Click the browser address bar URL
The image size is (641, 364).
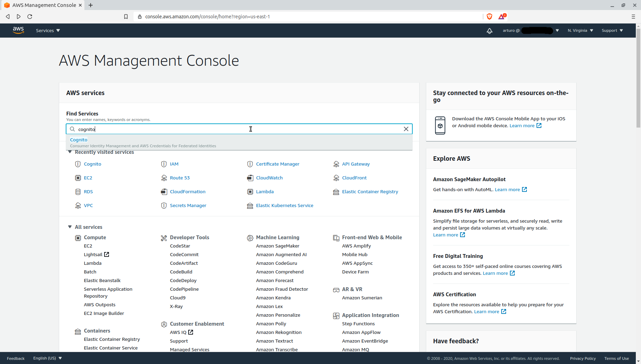208,17
